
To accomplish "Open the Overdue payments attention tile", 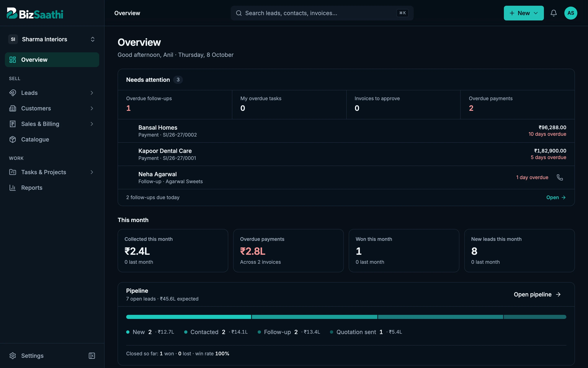I will (x=517, y=105).
